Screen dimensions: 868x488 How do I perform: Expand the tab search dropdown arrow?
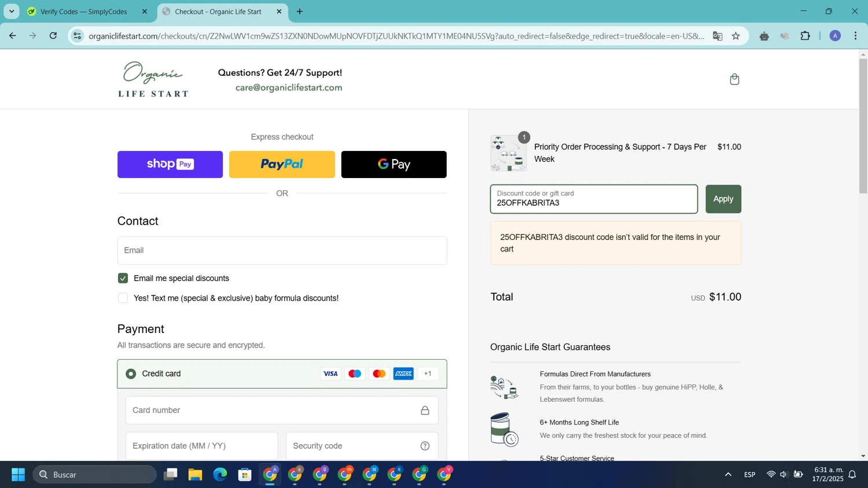pos(12,12)
